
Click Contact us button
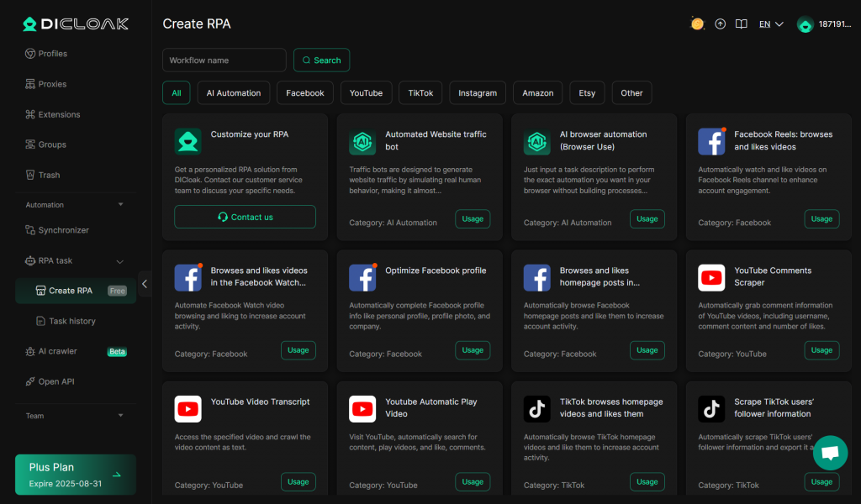[245, 218]
